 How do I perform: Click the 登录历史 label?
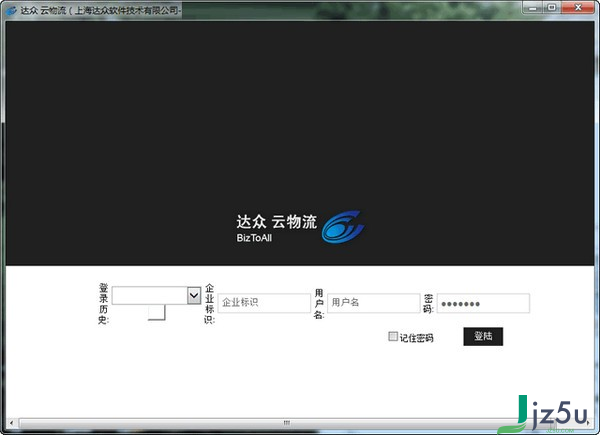coord(103,303)
